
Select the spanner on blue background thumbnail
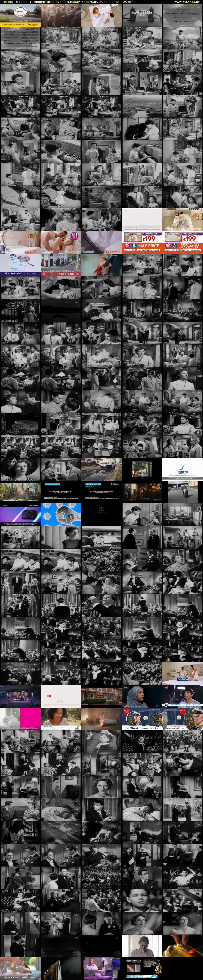(61, 515)
